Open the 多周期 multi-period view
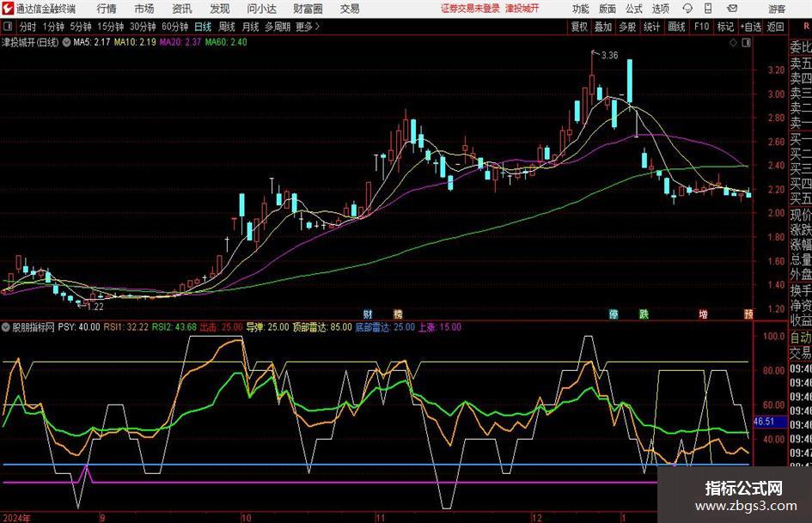This screenshot has height=523, width=812. coord(278,27)
